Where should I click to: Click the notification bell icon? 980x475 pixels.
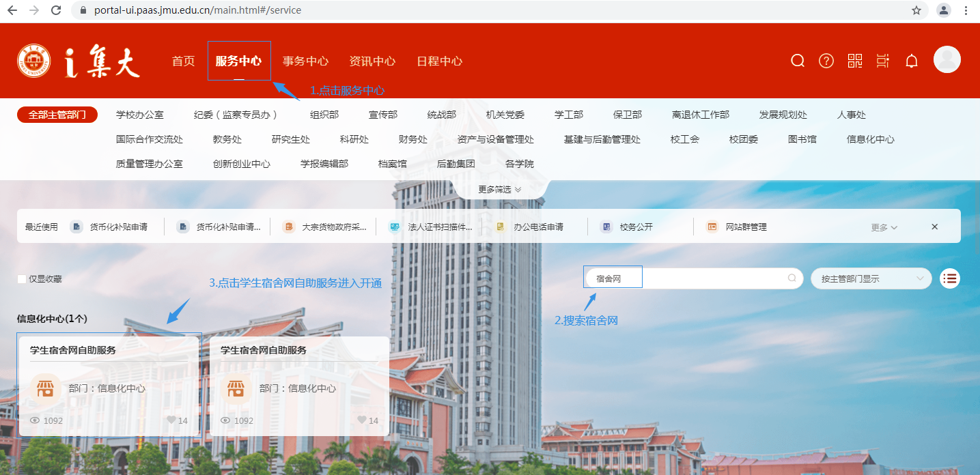click(911, 61)
